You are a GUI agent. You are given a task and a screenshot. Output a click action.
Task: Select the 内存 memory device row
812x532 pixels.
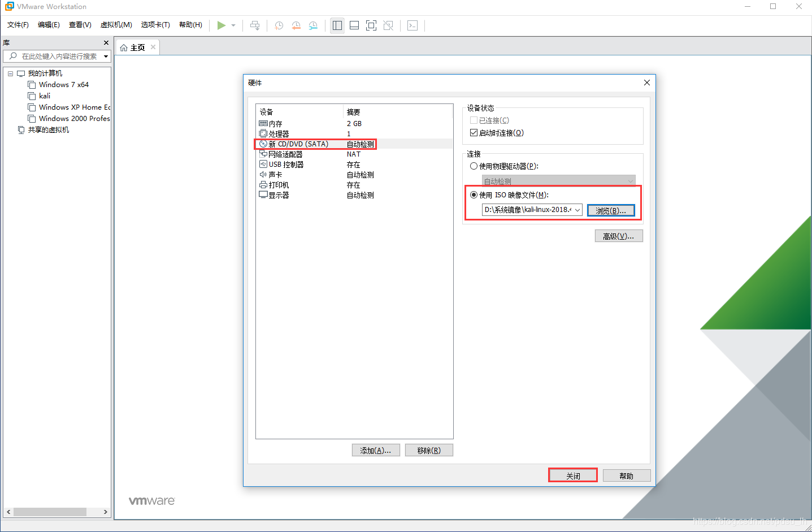[354, 124]
